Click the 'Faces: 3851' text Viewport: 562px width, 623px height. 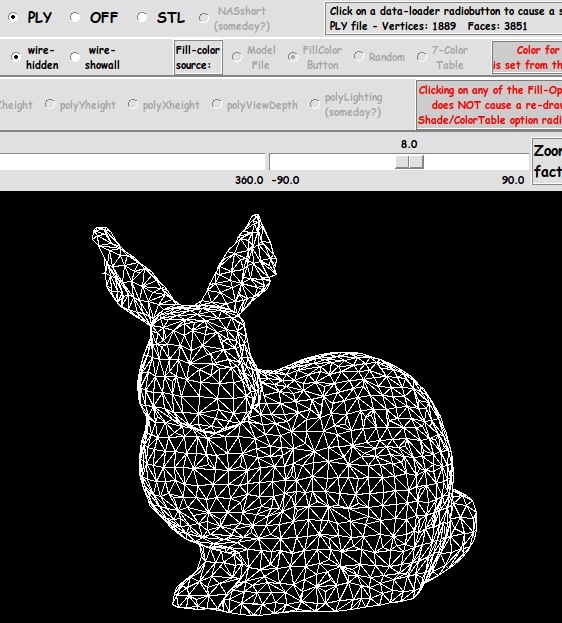(497, 26)
